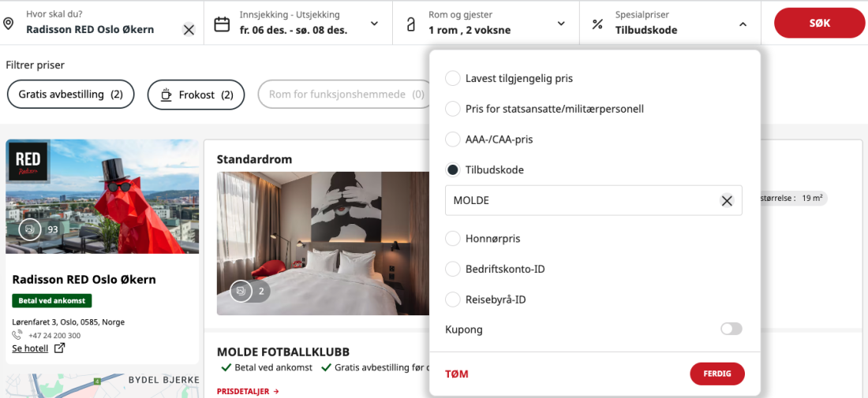The width and height of the screenshot is (868, 398).
Task: Select the AAA-/CAA-pris radio button
Action: 453,139
